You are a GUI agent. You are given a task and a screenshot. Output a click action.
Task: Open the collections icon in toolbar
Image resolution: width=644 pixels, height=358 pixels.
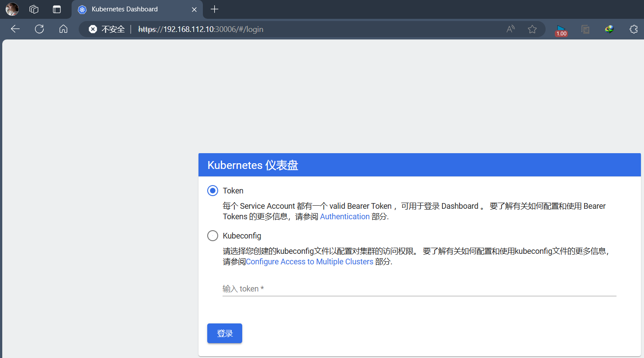585,29
